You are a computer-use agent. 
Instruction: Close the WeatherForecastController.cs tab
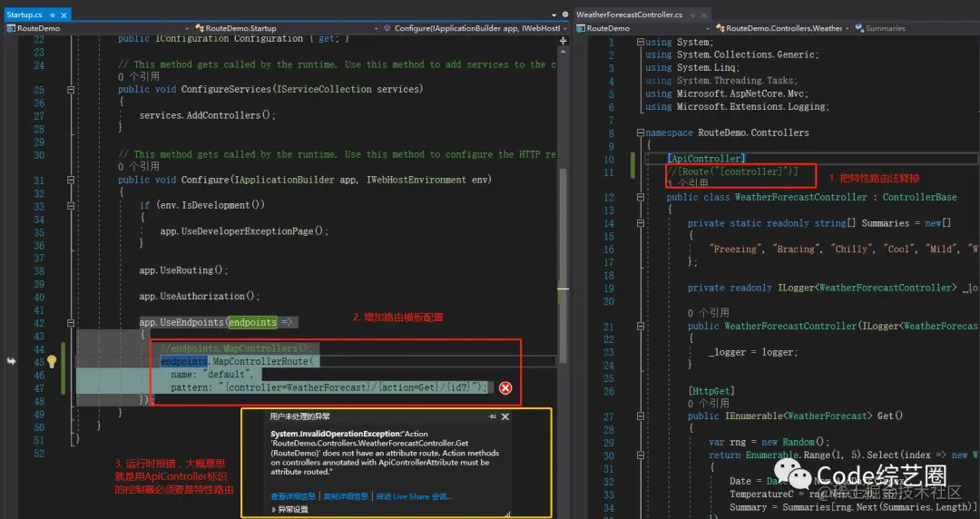tap(704, 15)
